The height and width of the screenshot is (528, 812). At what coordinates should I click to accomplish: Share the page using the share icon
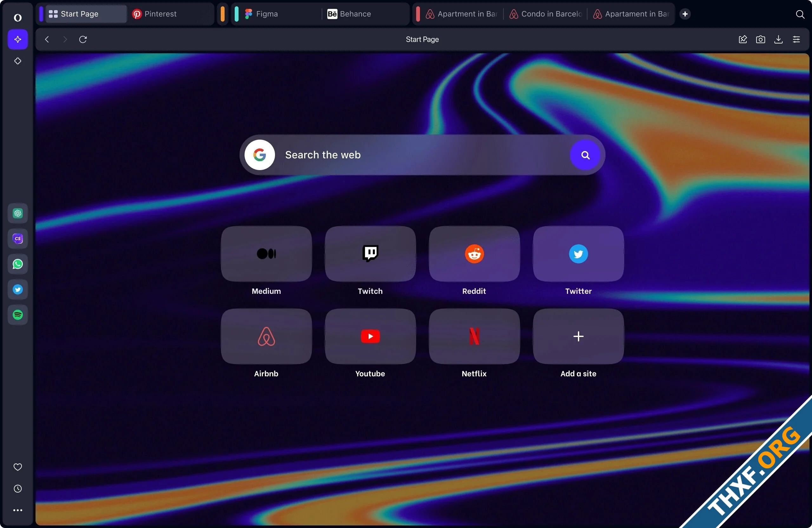[743, 39]
